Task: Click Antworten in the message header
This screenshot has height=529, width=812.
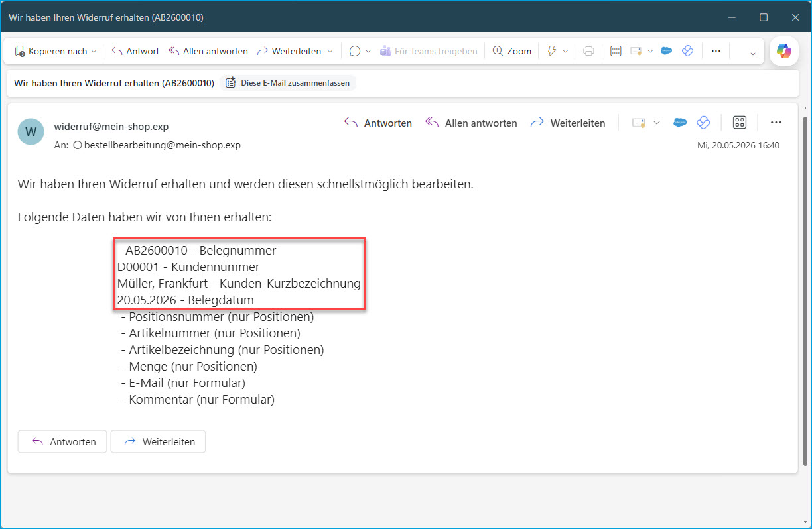Action: tap(378, 123)
